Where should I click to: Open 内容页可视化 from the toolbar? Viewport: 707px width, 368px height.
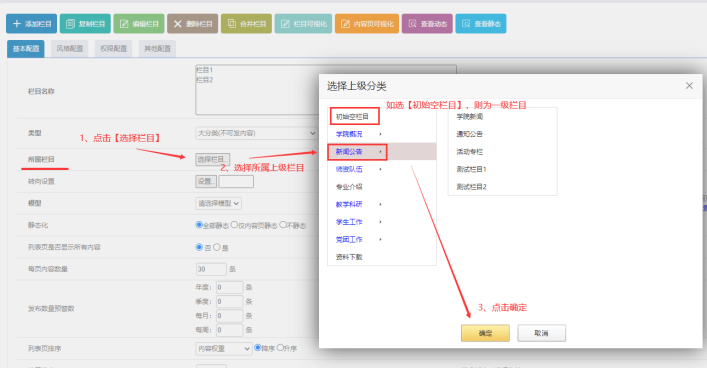pos(367,24)
